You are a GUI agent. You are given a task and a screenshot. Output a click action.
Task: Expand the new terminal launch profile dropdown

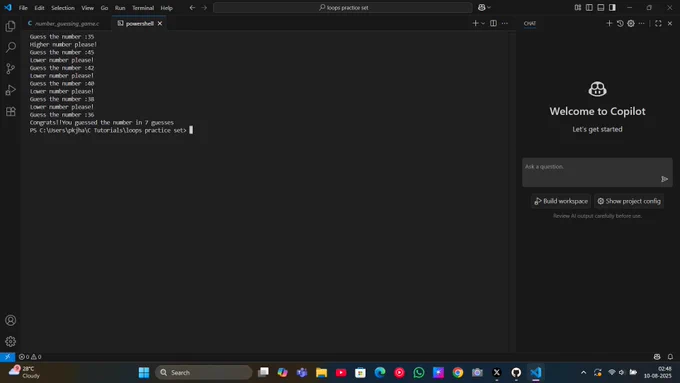[483, 23]
